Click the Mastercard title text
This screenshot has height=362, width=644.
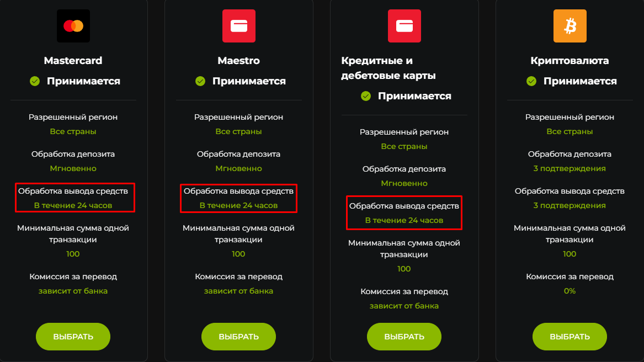(x=73, y=60)
